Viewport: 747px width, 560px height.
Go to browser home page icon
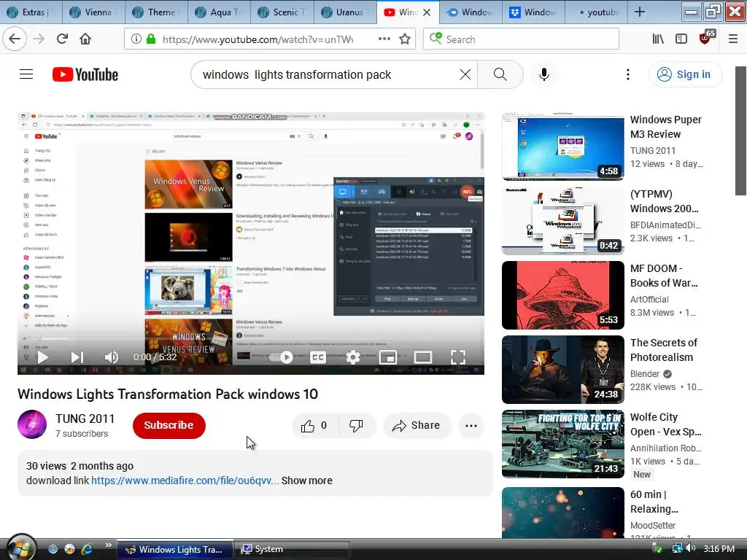(85, 39)
